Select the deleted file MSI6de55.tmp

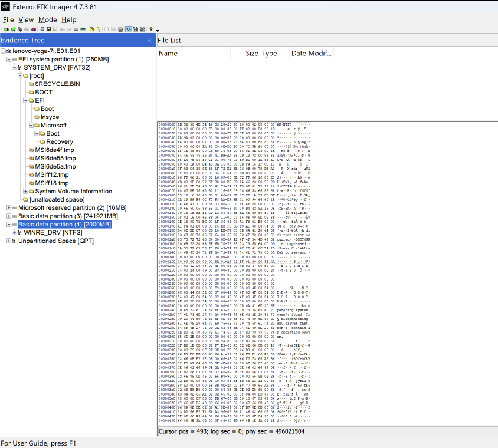click(x=55, y=158)
